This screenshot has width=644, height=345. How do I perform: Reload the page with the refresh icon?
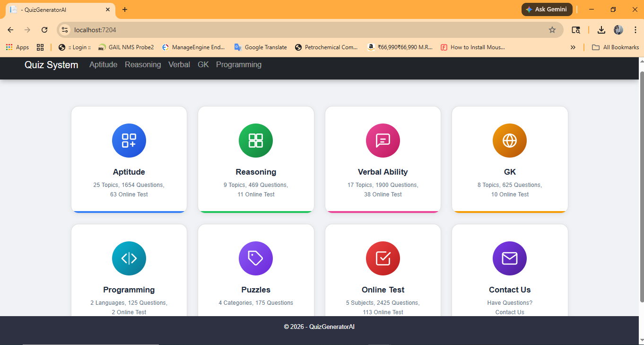(x=44, y=30)
